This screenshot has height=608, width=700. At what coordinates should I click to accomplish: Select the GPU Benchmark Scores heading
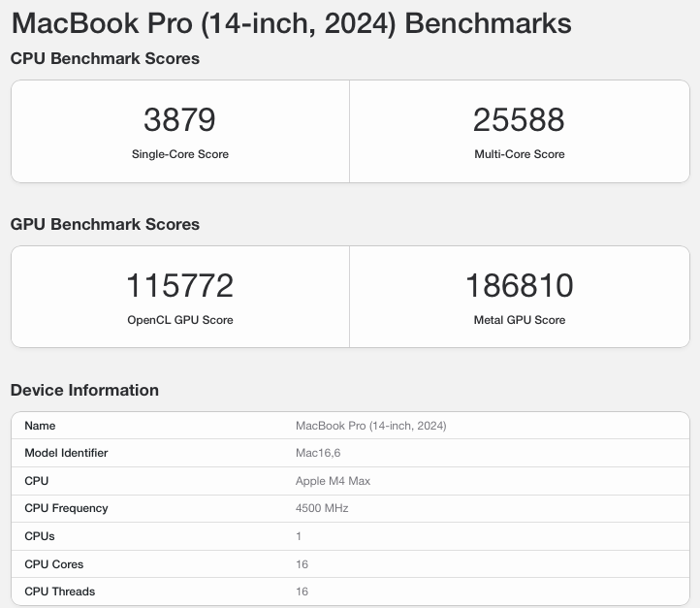click(105, 224)
